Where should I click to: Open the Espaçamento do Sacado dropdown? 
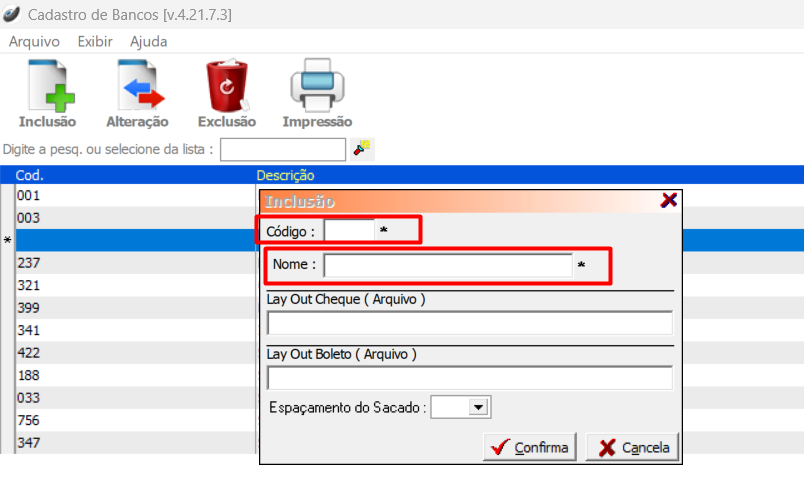click(478, 407)
